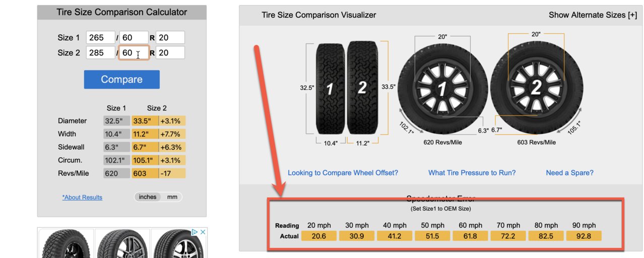The image size is (644, 258).
Task: Select the Size 2 rim field showing 20
Action: pos(170,53)
